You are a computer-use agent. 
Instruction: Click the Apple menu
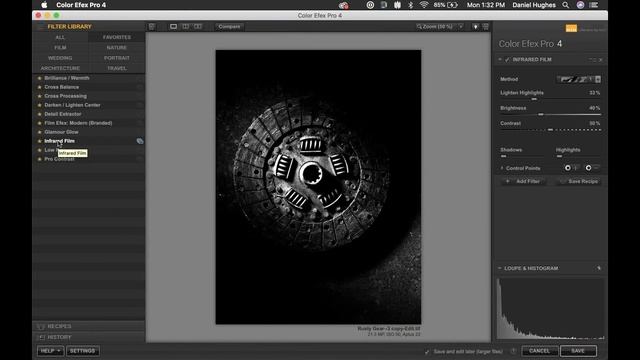[x=44, y=5]
